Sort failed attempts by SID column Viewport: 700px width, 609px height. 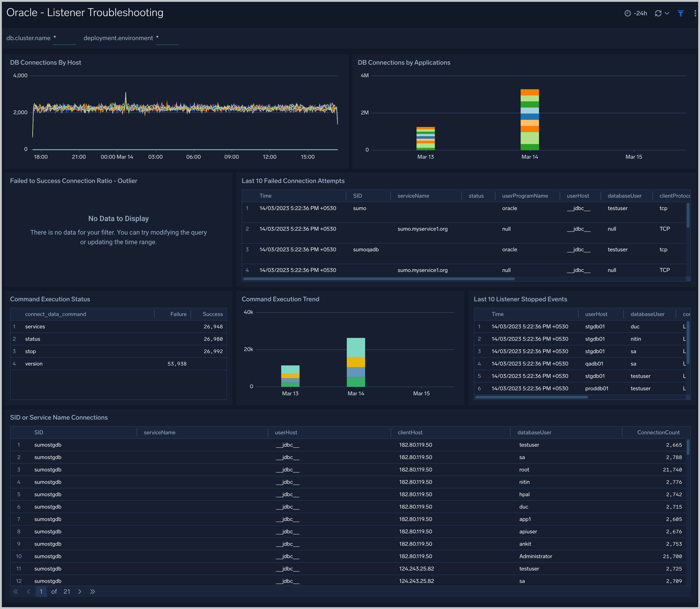click(357, 196)
